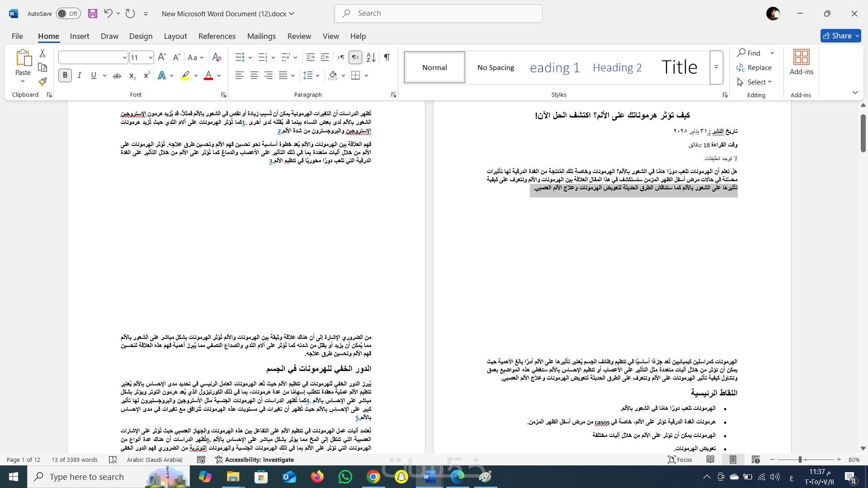Screen dimensions: 868x488
Task: Toggle right-to-left text direction
Action: click(355, 57)
